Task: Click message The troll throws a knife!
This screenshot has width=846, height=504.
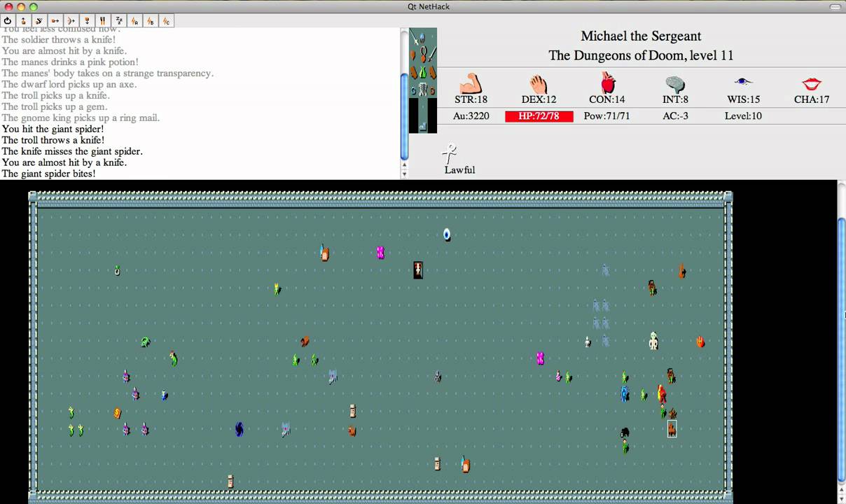Action: pyautogui.click(x=53, y=141)
